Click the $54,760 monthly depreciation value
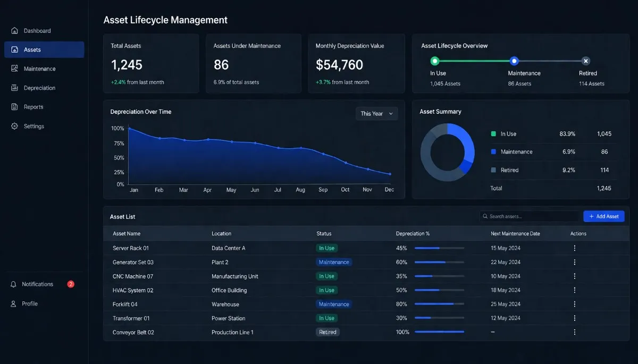The image size is (638, 364). click(x=339, y=65)
